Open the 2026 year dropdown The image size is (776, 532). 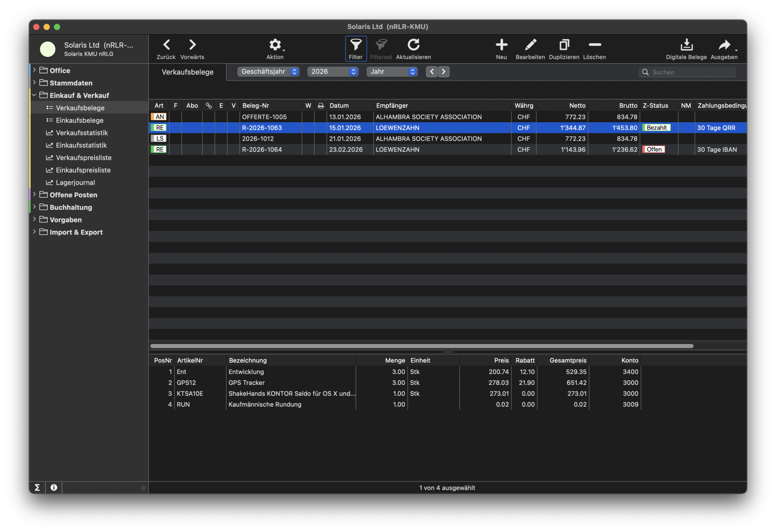click(x=333, y=72)
